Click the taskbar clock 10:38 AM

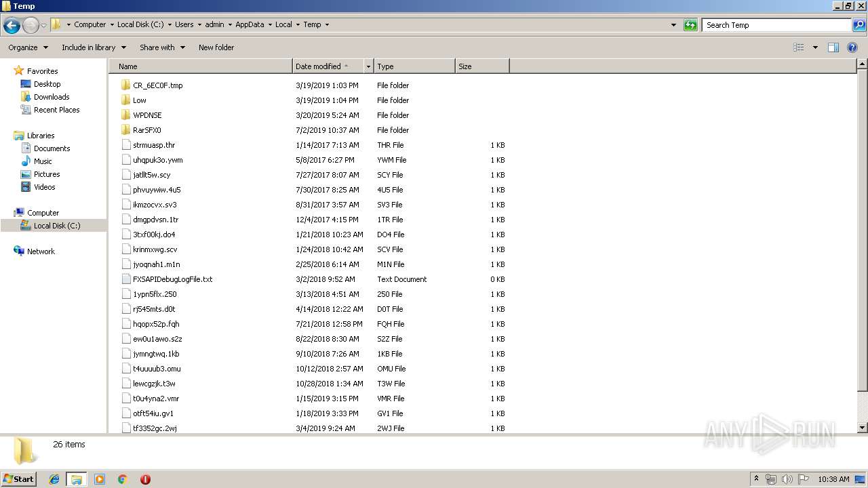point(833,479)
